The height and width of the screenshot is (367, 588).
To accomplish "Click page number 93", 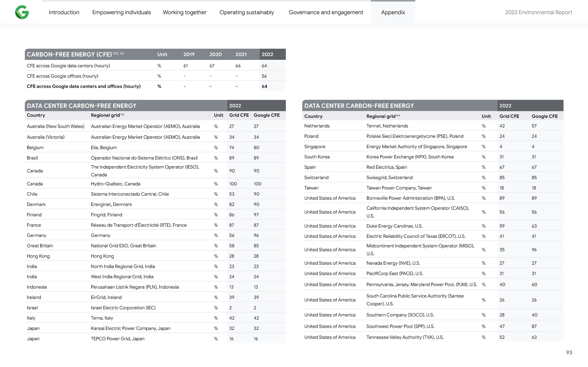I will 569,352.
